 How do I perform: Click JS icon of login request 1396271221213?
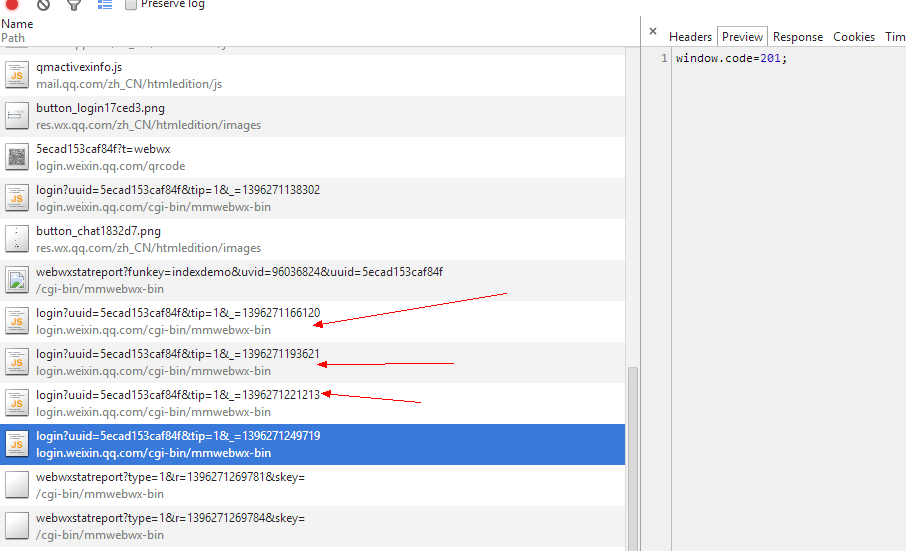pos(17,403)
